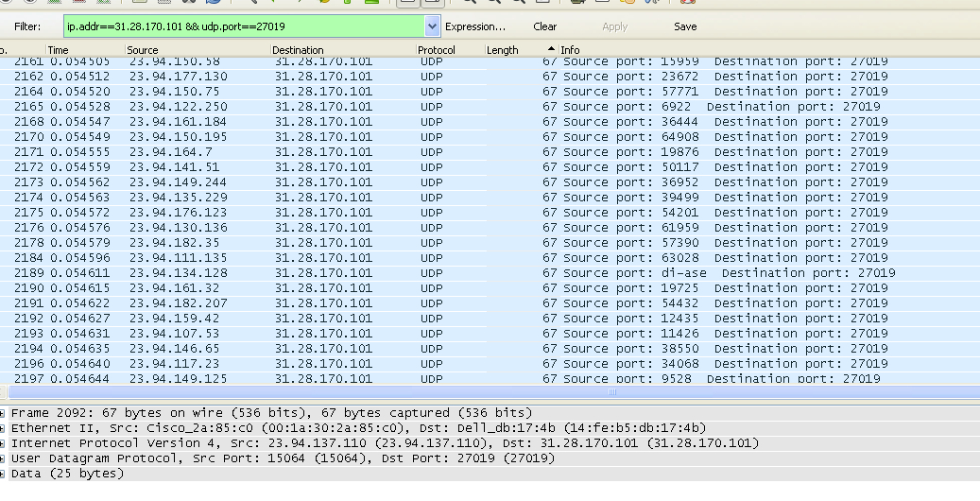
Task: Click the Apply filter button
Action: click(x=614, y=26)
